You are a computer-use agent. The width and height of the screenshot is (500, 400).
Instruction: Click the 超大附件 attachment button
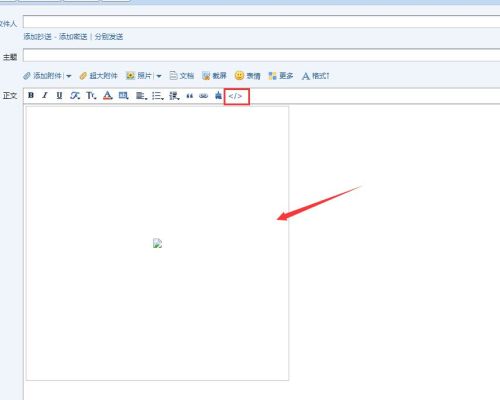coord(99,76)
